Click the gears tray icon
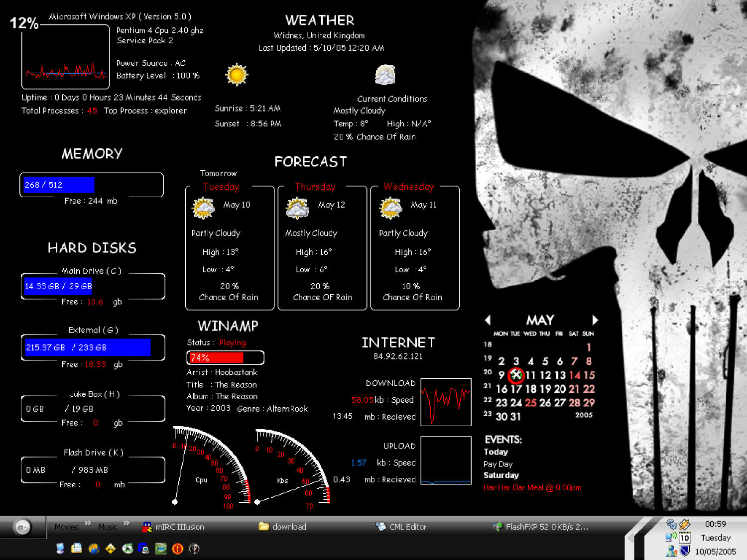 (x=671, y=524)
